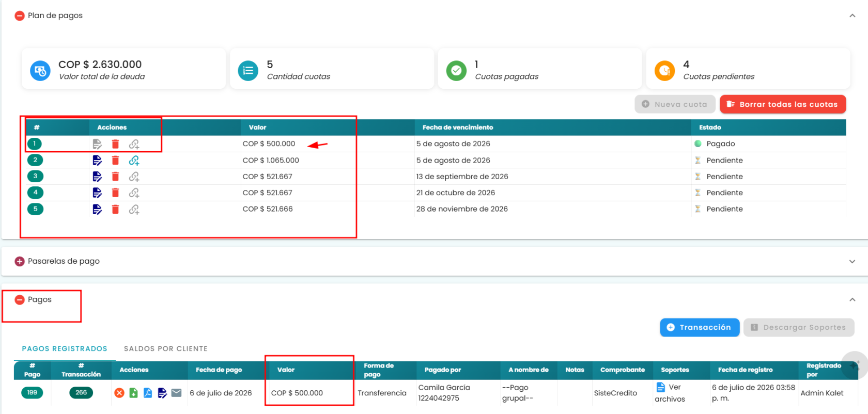Viewport: 868px width, 414px height.
Task: Open link icon for installment 2
Action: pyautogui.click(x=134, y=161)
